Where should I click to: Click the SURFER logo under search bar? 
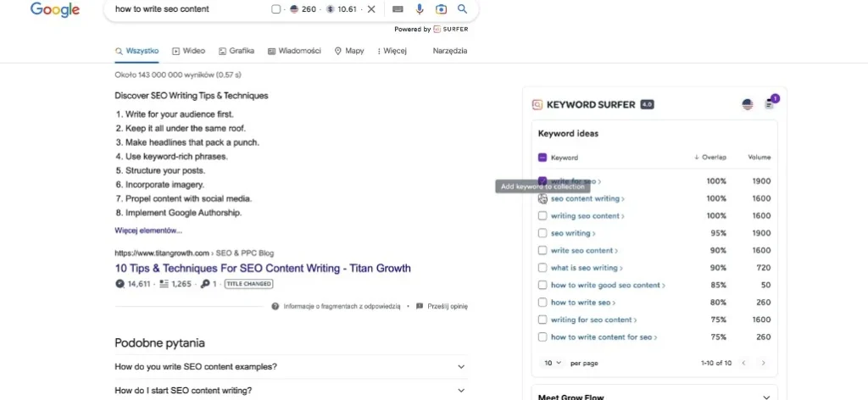tap(451, 30)
